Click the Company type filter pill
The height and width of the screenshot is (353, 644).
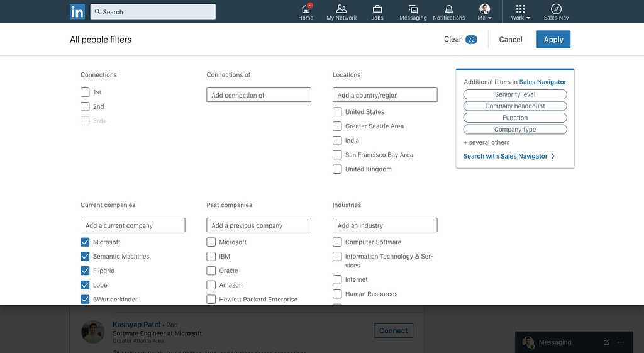pos(515,130)
